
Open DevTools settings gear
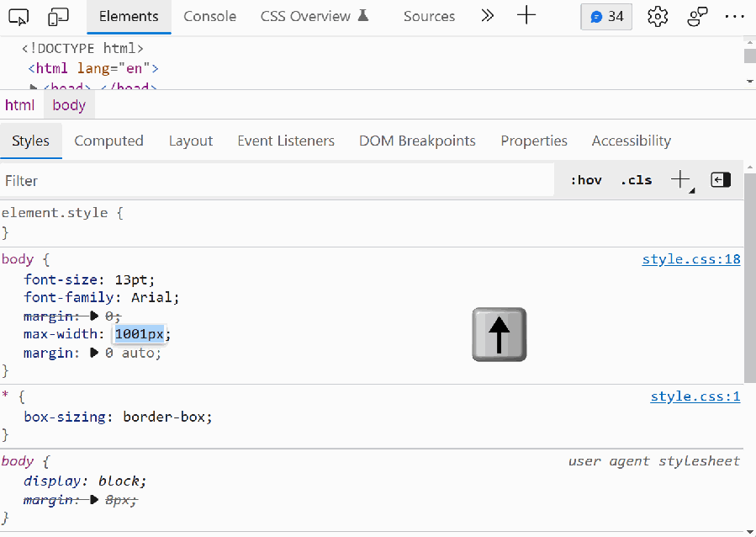click(x=658, y=17)
